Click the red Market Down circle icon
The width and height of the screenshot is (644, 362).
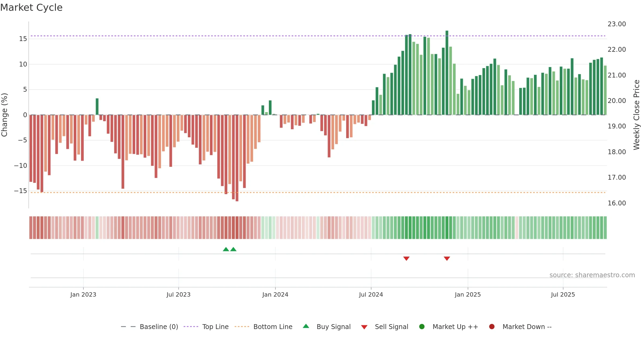coord(492,327)
